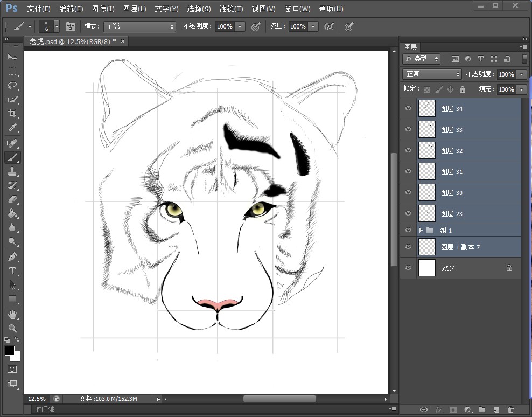This screenshot has width=532, height=417.
Task: Select the Eyedropper tool
Action: pos(12,128)
